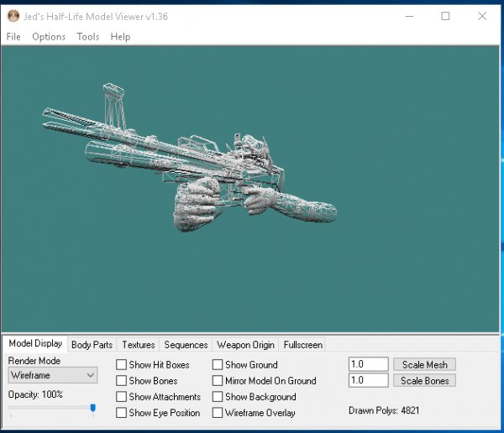This screenshot has height=433, width=504.
Task: Click the Scale Mesh button
Action: point(424,364)
